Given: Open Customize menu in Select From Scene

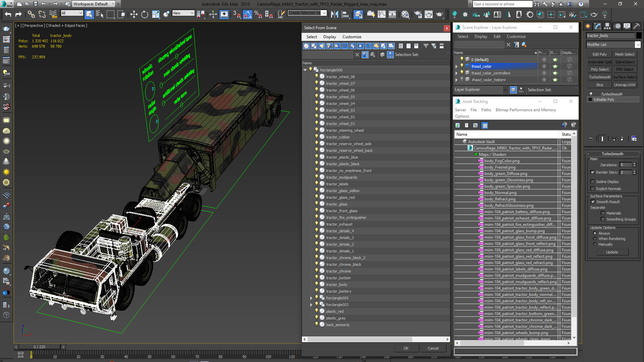Looking at the screenshot, I should pyautogui.click(x=352, y=37).
